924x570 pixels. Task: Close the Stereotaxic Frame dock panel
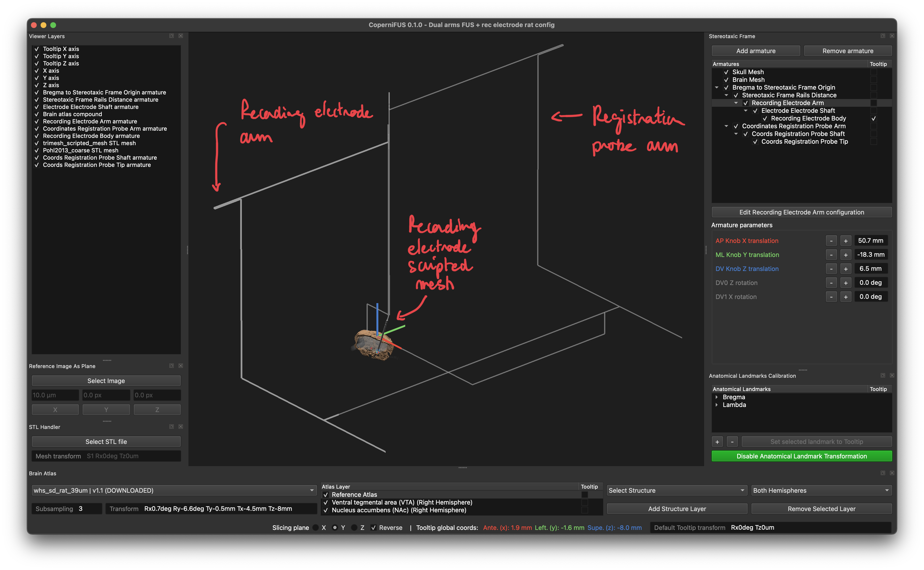click(x=892, y=36)
